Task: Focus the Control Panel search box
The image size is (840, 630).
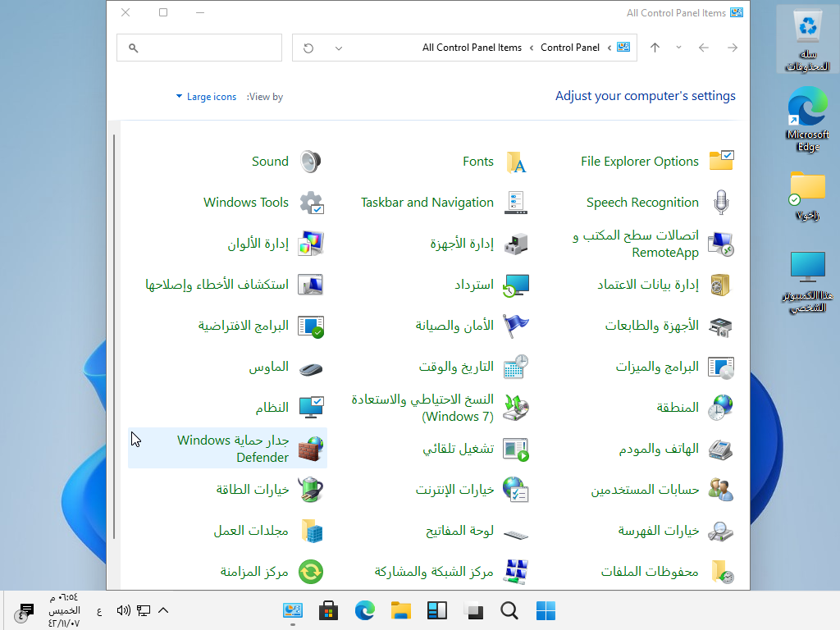Action: click(x=199, y=48)
